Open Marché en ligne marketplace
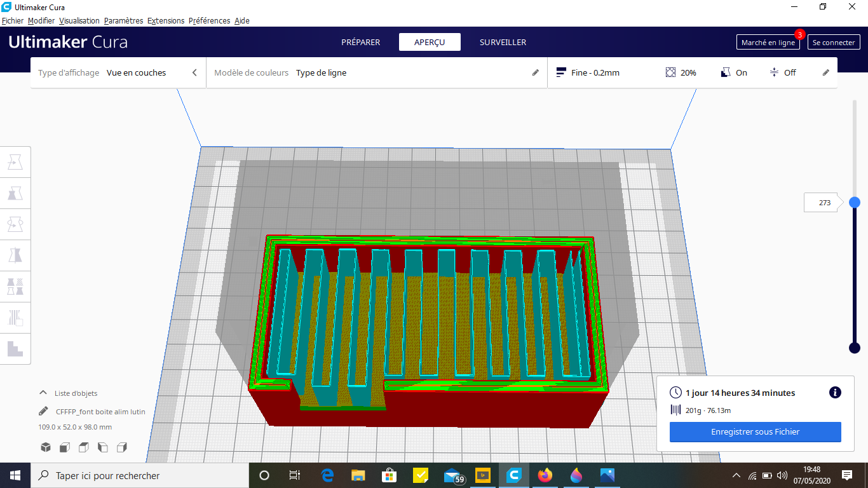 768,43
